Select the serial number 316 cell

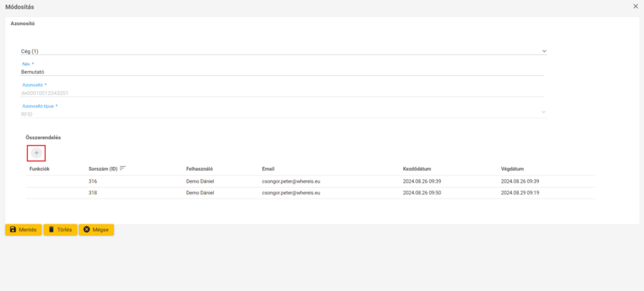pyautogui.click(x=93, y=181)
